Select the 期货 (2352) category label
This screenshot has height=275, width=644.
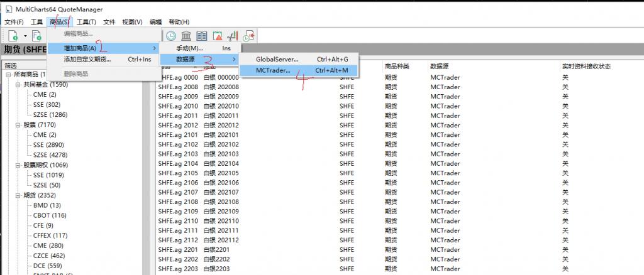click(40, 195)
